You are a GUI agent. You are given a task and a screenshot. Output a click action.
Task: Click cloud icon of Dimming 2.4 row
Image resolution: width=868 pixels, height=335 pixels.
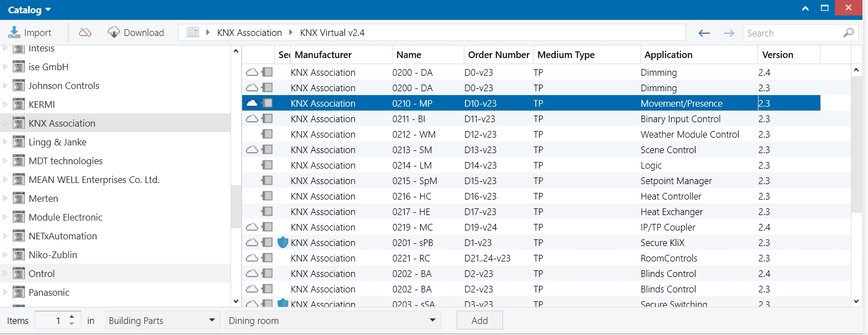pyautogui.click(x=252, y=72)
